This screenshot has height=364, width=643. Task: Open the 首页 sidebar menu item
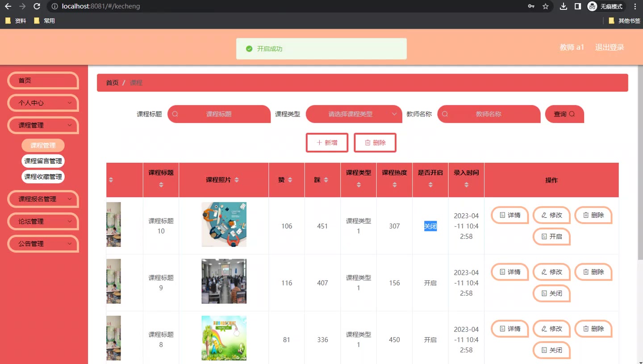tap(43, 81)
